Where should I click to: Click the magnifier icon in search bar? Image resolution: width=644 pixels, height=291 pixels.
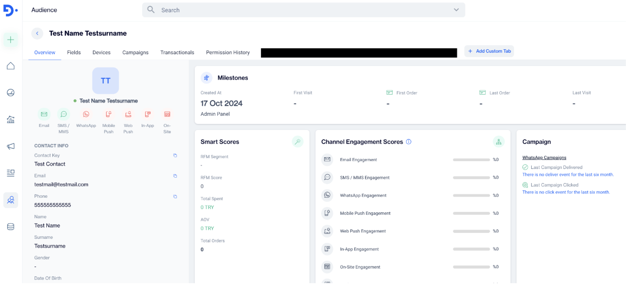151,10
